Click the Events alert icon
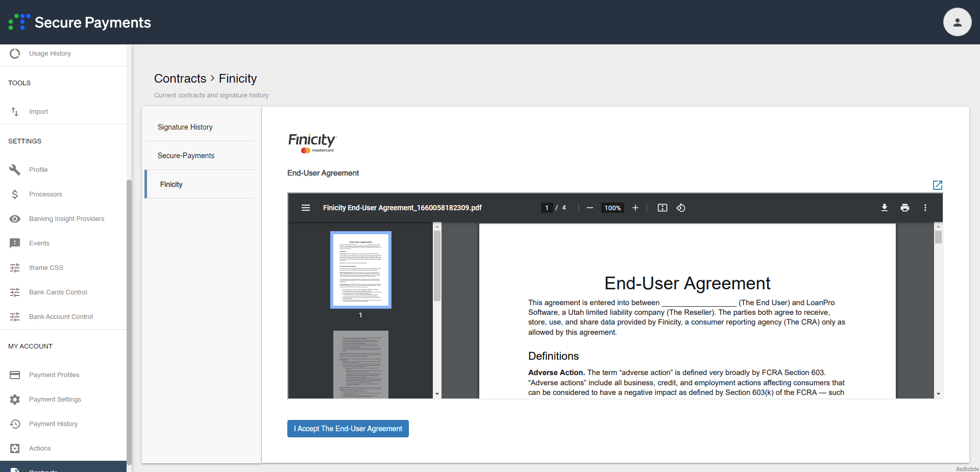 coord(15,243)
